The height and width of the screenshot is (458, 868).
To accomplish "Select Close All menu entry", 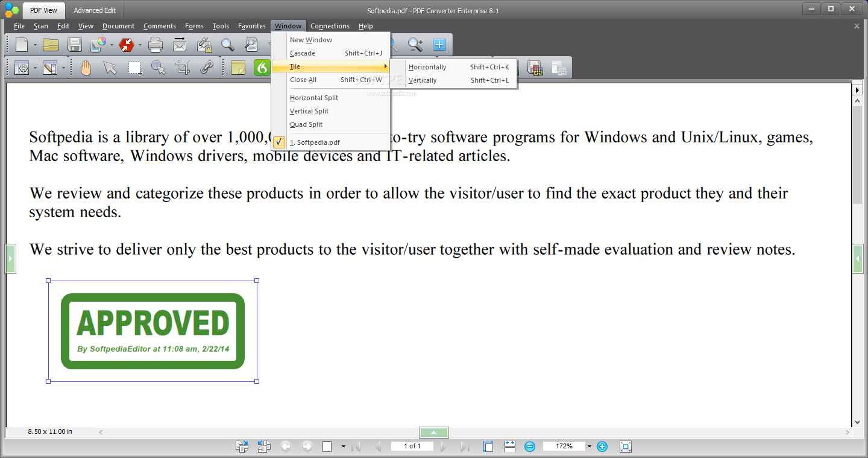I will click(331, 80).
